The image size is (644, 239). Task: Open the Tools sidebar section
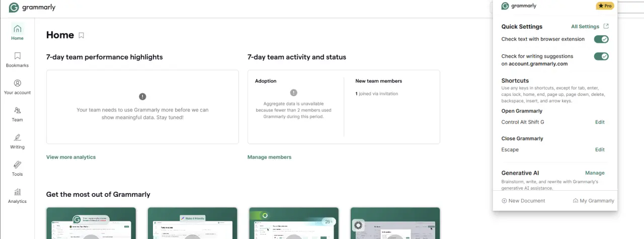17,168
